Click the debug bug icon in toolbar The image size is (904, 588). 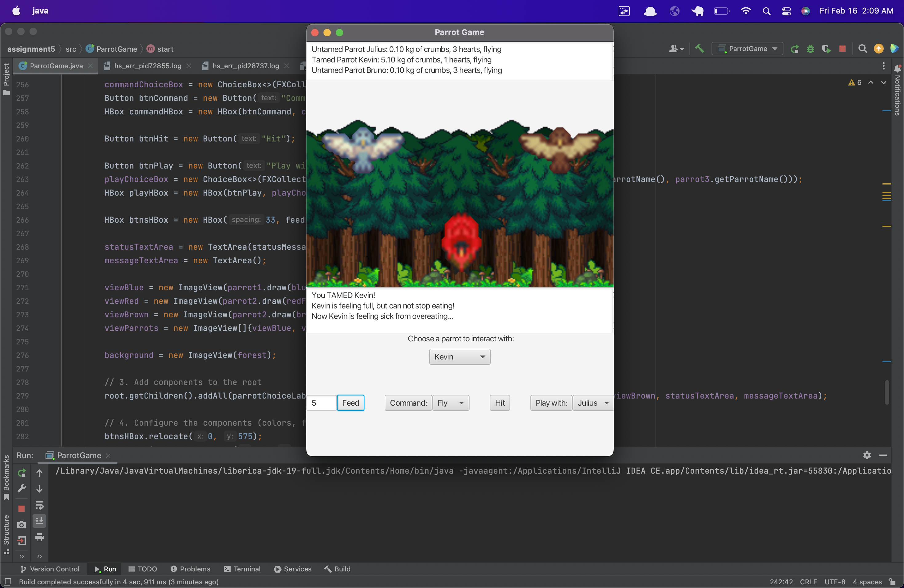[x=810, y=49]
